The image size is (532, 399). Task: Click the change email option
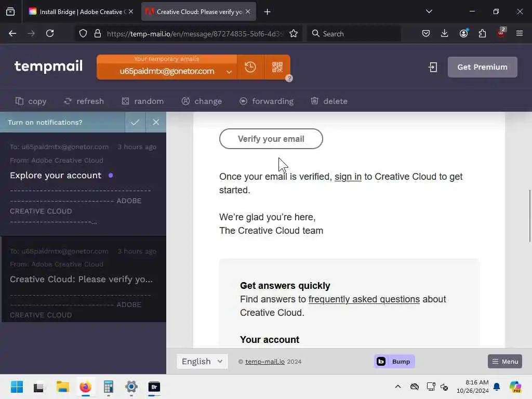[202, 101]
